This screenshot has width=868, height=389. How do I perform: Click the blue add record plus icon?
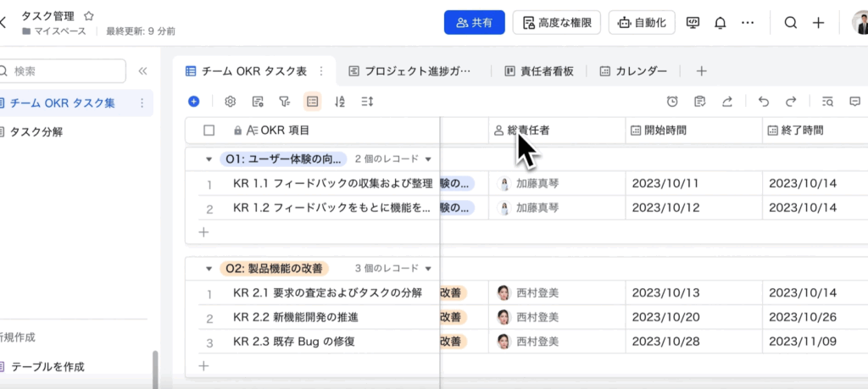click(x=194, y=101)
